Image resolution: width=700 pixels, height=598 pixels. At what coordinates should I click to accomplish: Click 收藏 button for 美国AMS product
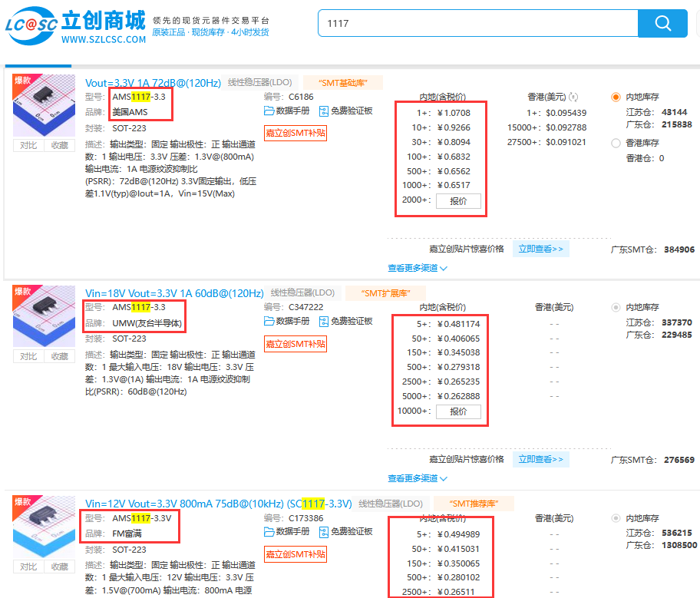point(59,145)
